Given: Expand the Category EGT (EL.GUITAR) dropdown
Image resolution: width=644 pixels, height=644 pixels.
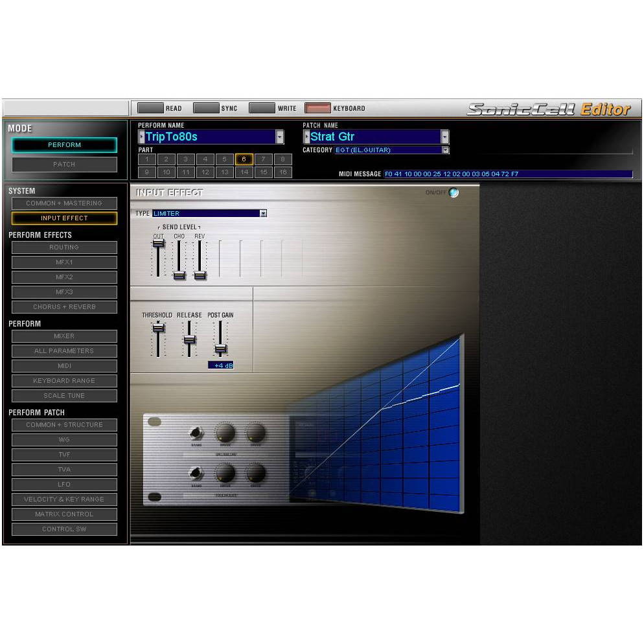Looking at the screenshot, I should (446, 150).
